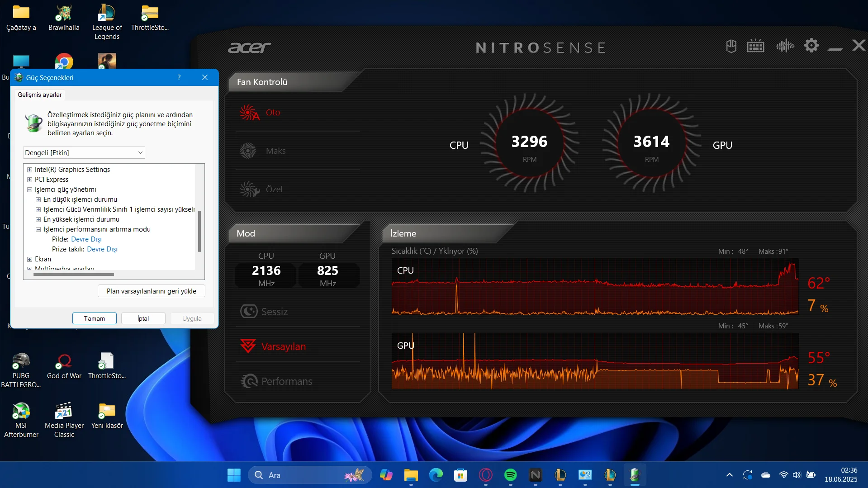Show hidden system tray icons chevron

point(729,475)
